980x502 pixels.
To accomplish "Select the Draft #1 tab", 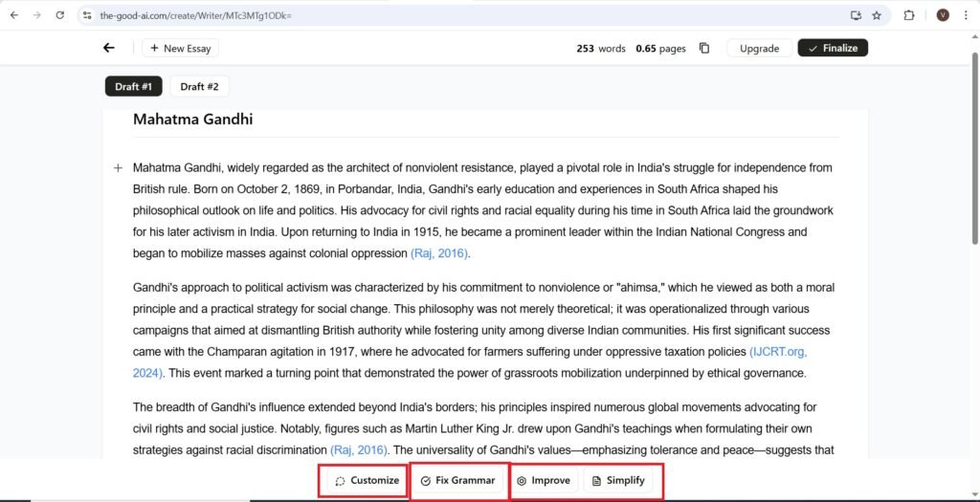I will (x=133, y=87).
